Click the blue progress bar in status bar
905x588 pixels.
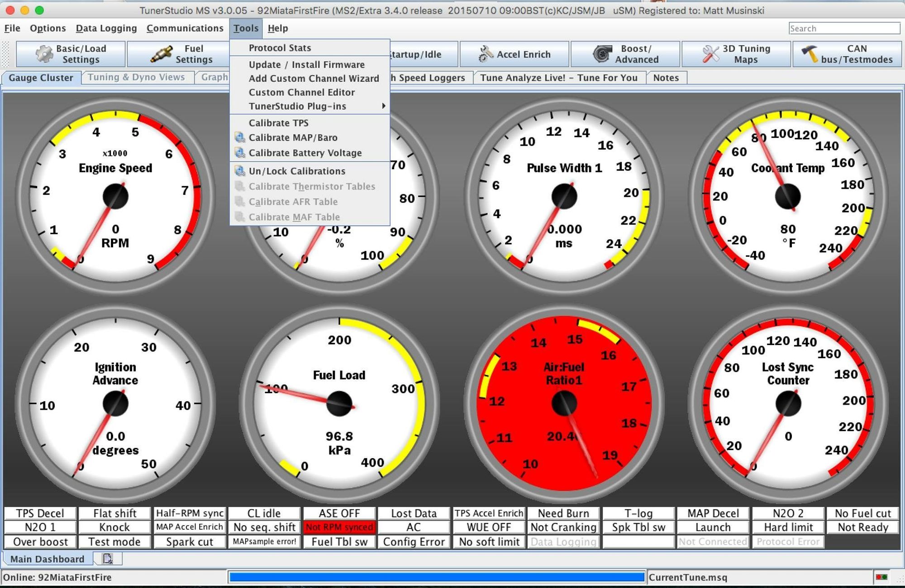[436, 577]
